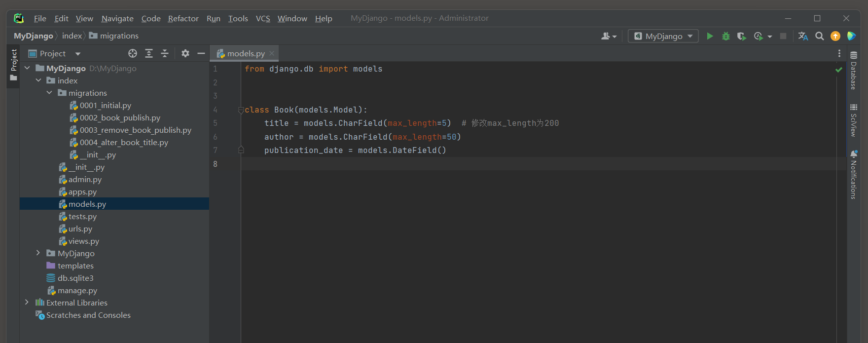Open the MyDjango run configuration dropdown
The width and height of the screenshot is (868, 343).
[x=663, y=36]
